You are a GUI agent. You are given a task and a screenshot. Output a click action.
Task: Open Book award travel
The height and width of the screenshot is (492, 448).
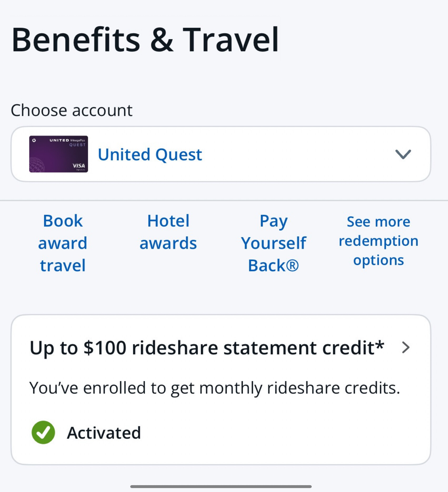coord(63,243)
